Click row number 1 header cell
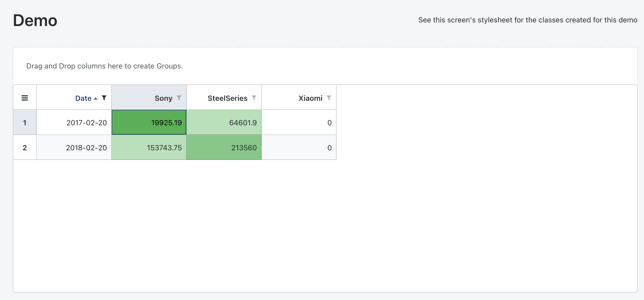The image size is (644, 300). click(25, 122)
